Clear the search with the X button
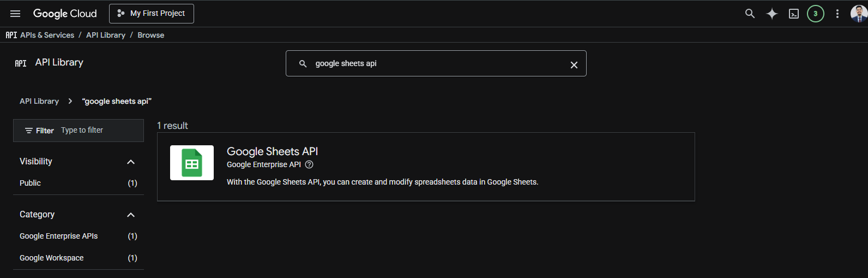Image resolution: width=868 pixels, height=278 pixels. click(x=574, y=64)
